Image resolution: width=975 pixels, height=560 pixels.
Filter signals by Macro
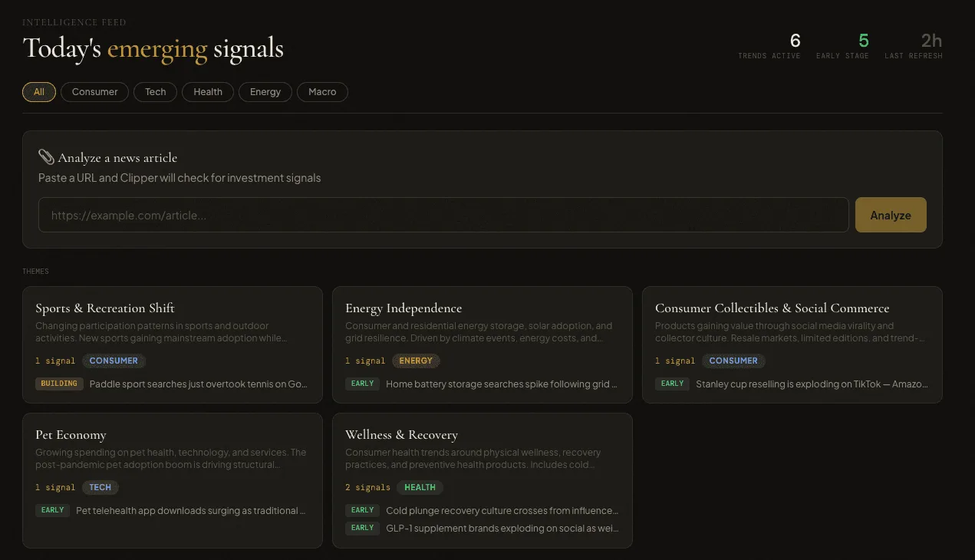pyautogui.click(x=322, y=92)
